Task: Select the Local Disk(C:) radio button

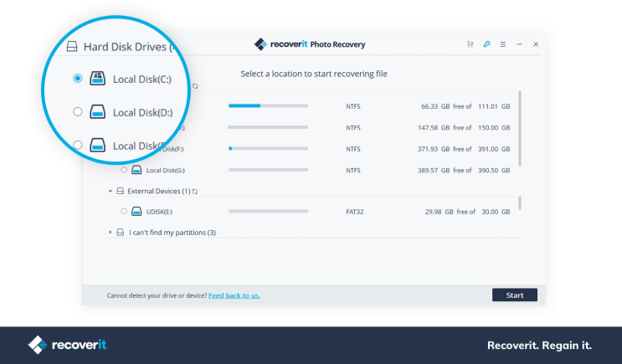Action: click(78, 79)
